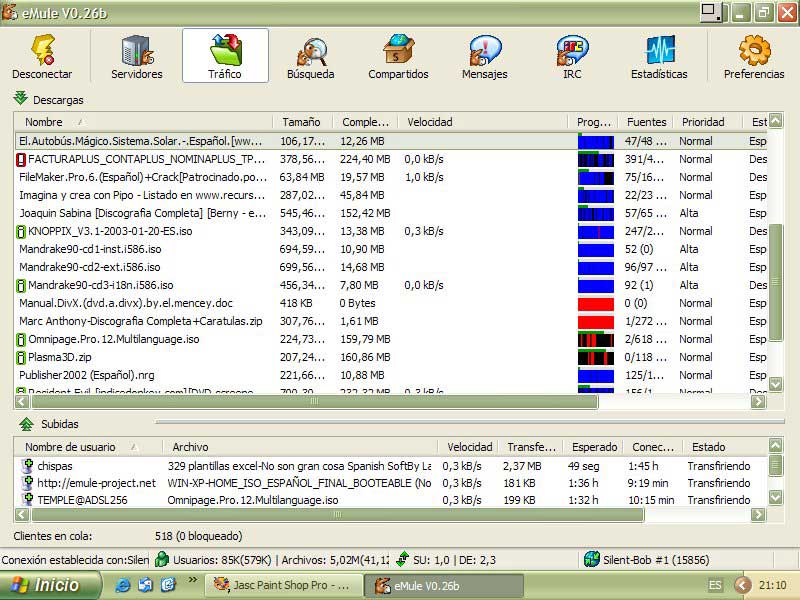Click the upload/download speed status icon

[x=403, y=560]
